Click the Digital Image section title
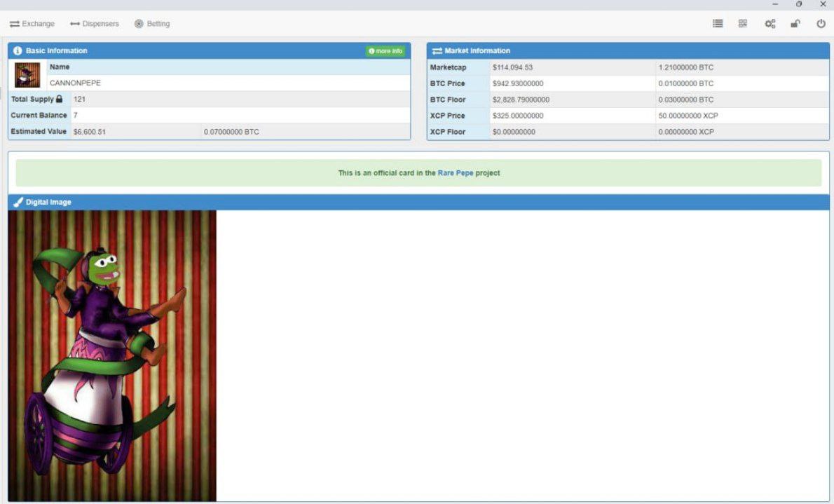834x504 pixels. (x=48, y=203)
